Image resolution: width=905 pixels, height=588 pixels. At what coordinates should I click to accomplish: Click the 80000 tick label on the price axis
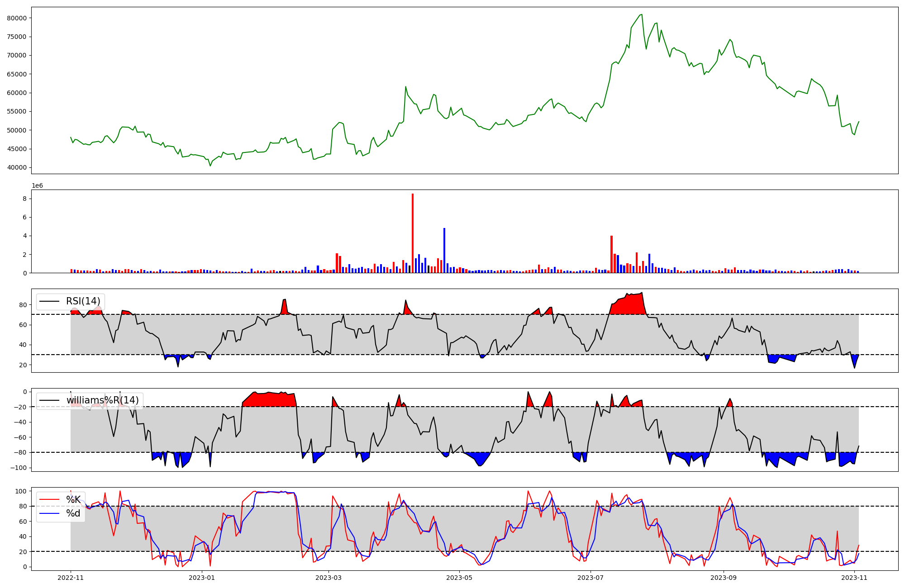[17, 18]
